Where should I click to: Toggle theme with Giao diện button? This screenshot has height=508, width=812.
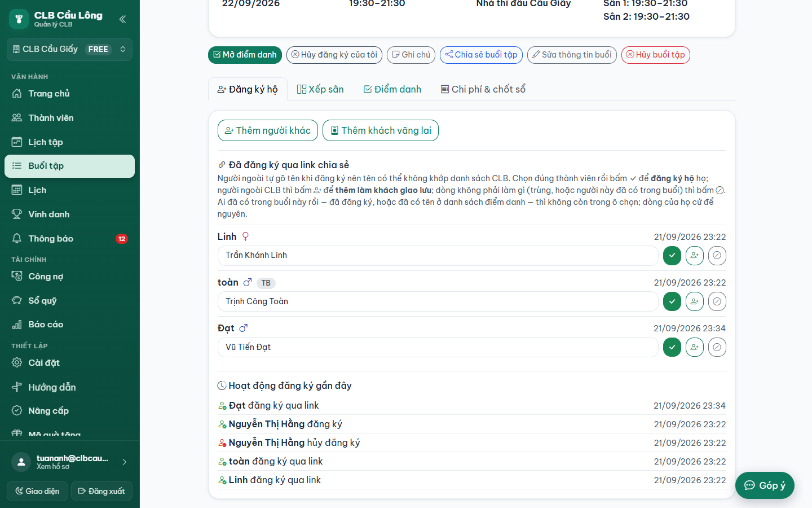point(37,491)
